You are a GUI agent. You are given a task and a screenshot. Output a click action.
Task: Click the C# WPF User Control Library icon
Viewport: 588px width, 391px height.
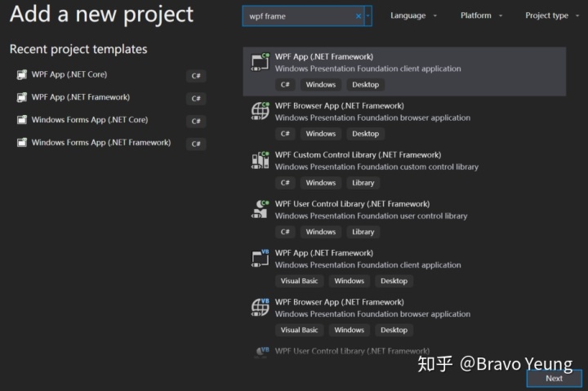[261, 209]
